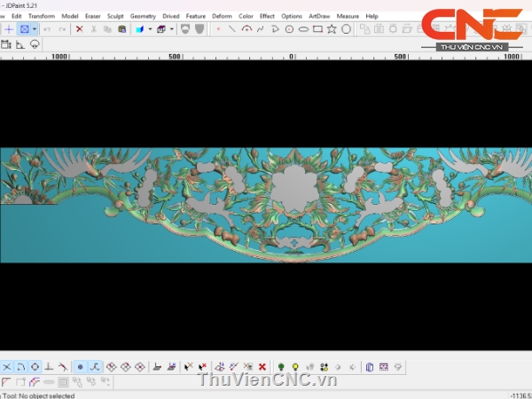Open the dropdown next to the blue cube view icon
532x399 pixels.
pos(149,29)
